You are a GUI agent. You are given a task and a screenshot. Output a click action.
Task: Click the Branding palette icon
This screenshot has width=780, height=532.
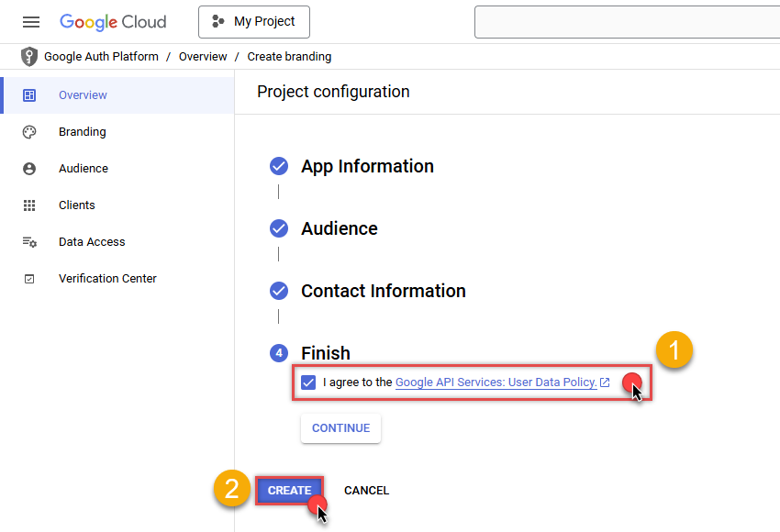(29, 132)
